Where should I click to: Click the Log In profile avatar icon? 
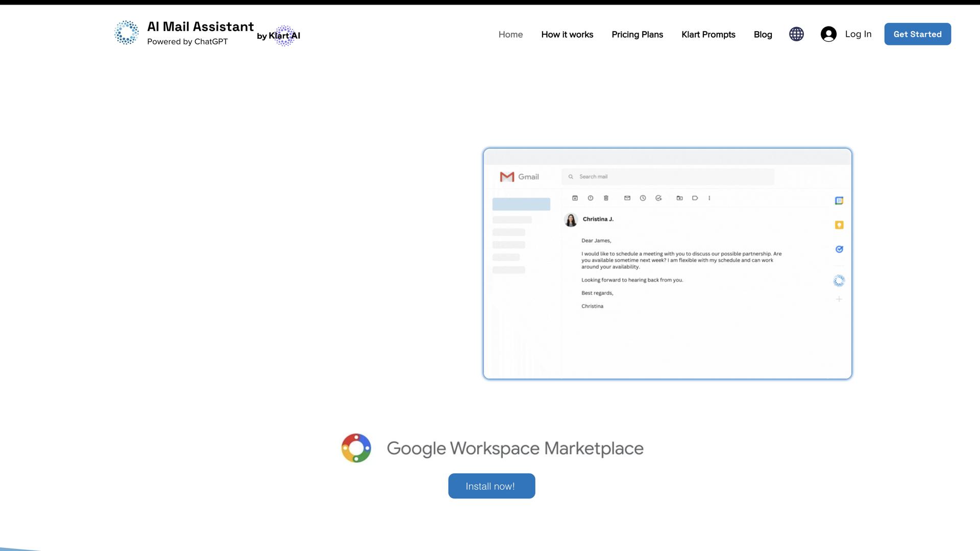pyautogui.click(x=828, y=34)
